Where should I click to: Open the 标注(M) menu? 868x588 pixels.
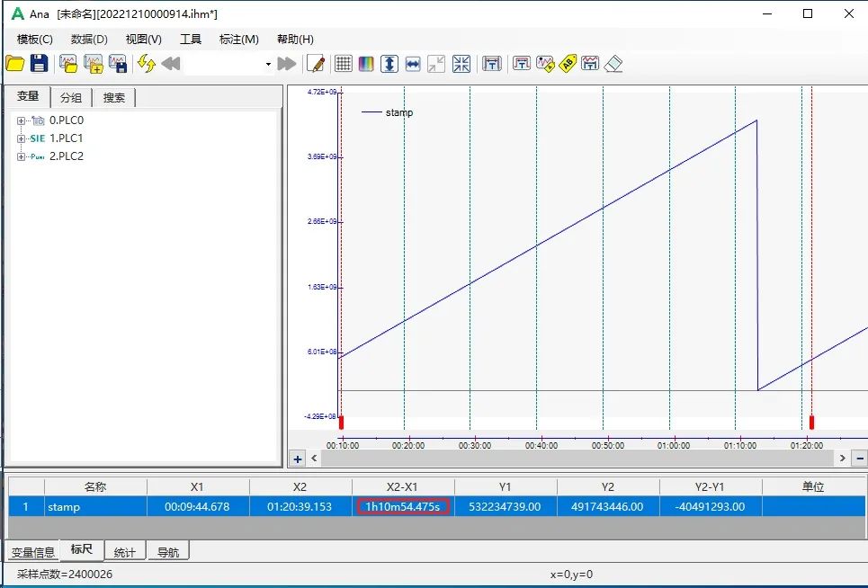(239, 40)
